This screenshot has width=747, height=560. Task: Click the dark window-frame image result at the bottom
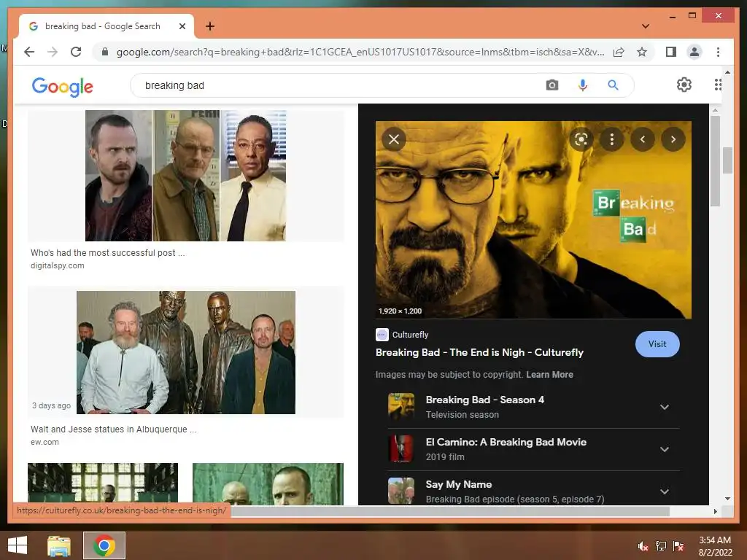(103, 484)
